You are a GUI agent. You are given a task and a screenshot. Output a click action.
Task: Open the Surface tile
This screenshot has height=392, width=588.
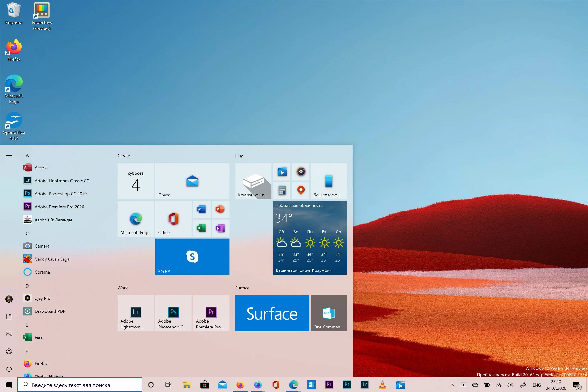point(272,313)
